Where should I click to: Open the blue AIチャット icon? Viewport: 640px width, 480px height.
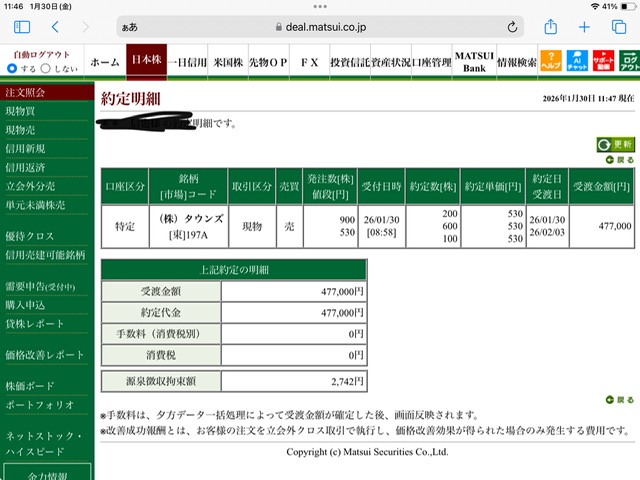pyautogui.click(x=577, y=60)
